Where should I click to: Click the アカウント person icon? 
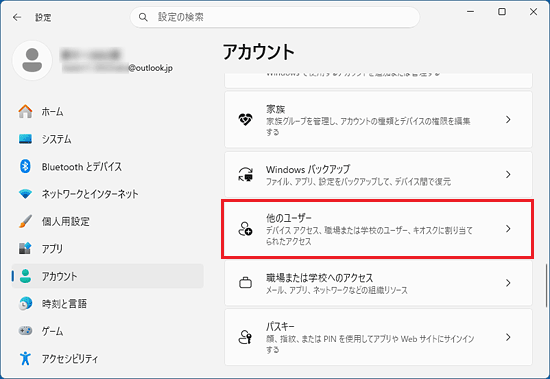pyautogui.click(x=25, y=276)
